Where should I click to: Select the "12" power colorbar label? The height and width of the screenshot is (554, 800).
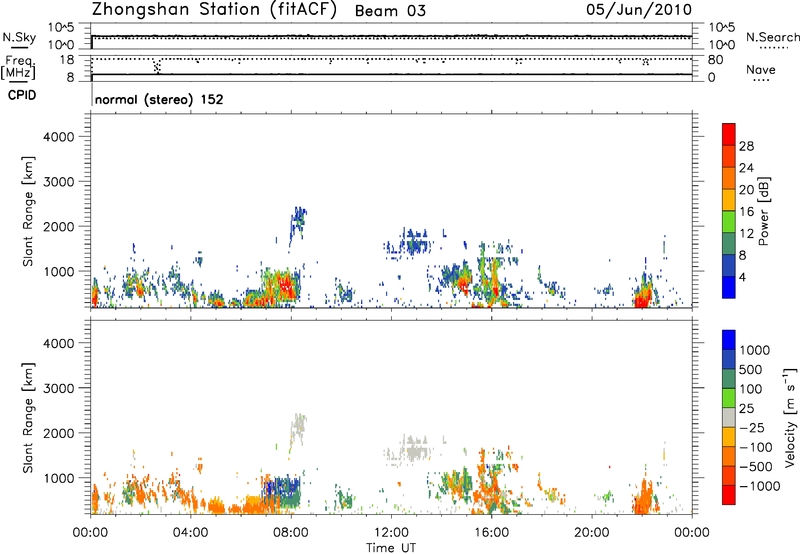(x=746, y=234)
